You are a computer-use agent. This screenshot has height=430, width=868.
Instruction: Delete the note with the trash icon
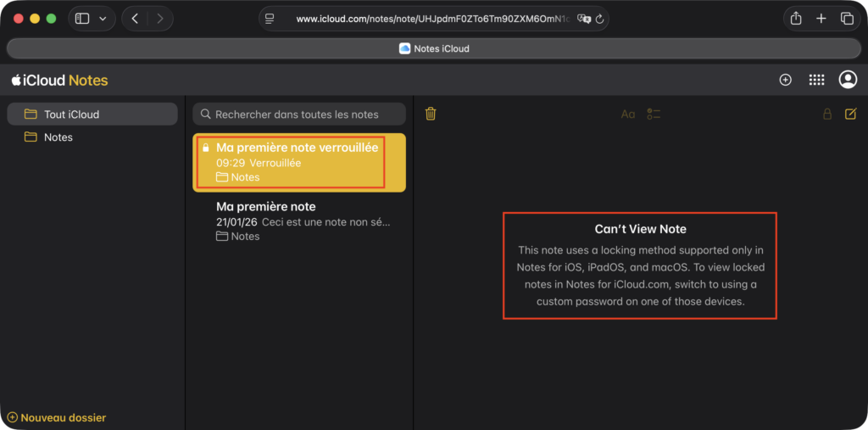(x=431, y=114)
